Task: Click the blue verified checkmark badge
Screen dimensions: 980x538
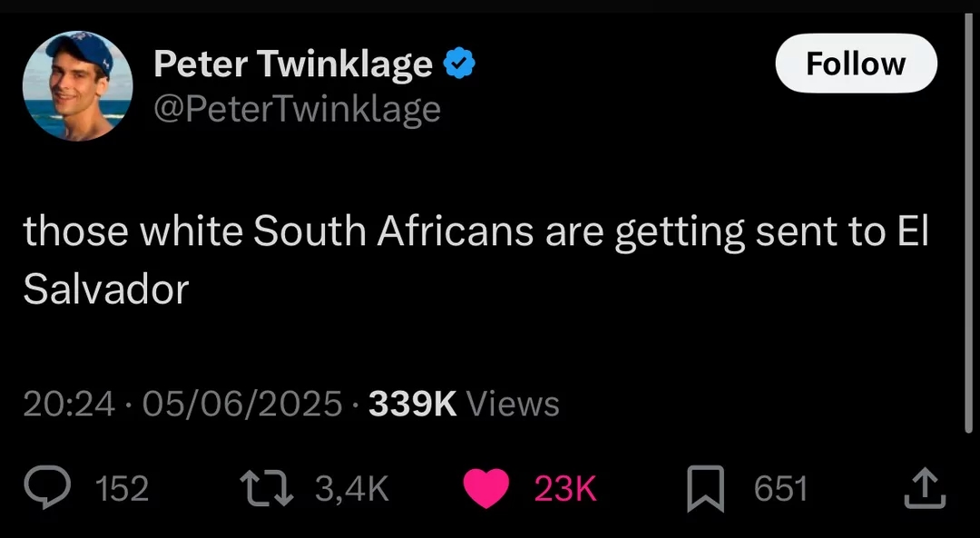Action: (459, 64)
